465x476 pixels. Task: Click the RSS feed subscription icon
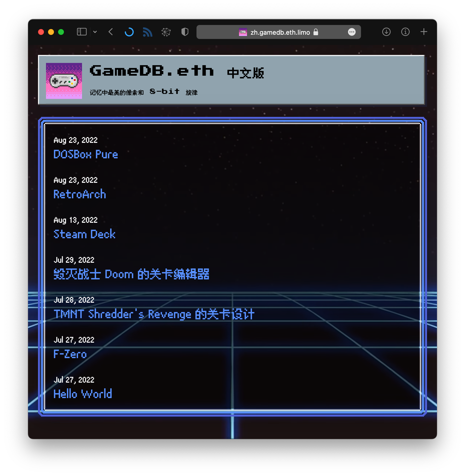click(147, 32)
